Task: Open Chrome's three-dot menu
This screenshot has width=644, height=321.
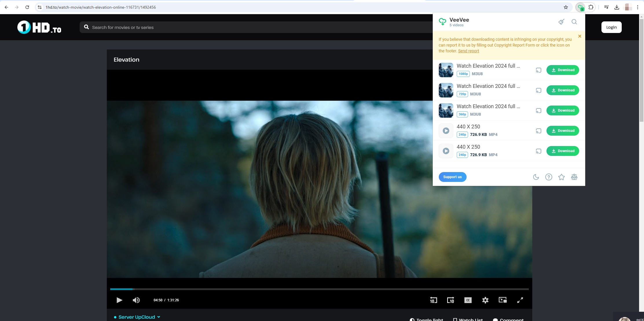Action: [638, 7]
